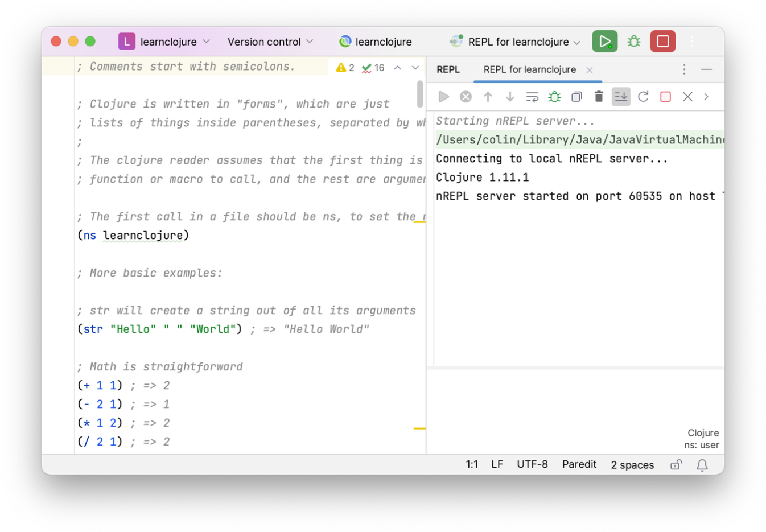Change the 2 spaces indent setting
The image size is (766, 532).
click(632, 465)
